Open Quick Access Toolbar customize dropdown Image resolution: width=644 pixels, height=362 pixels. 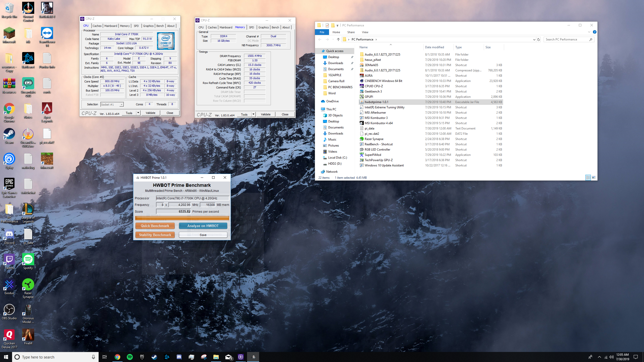tap(337, 25)
